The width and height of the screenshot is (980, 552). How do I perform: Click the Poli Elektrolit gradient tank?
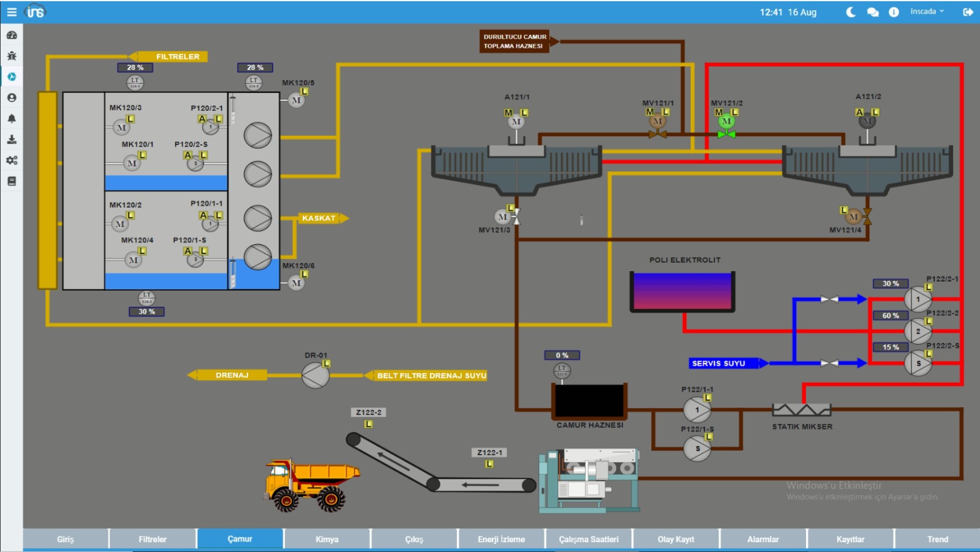[682, 291]
